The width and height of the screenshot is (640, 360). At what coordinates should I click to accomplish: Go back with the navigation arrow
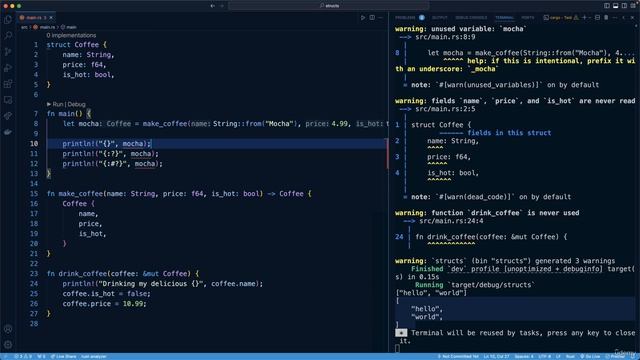point(212,6)
